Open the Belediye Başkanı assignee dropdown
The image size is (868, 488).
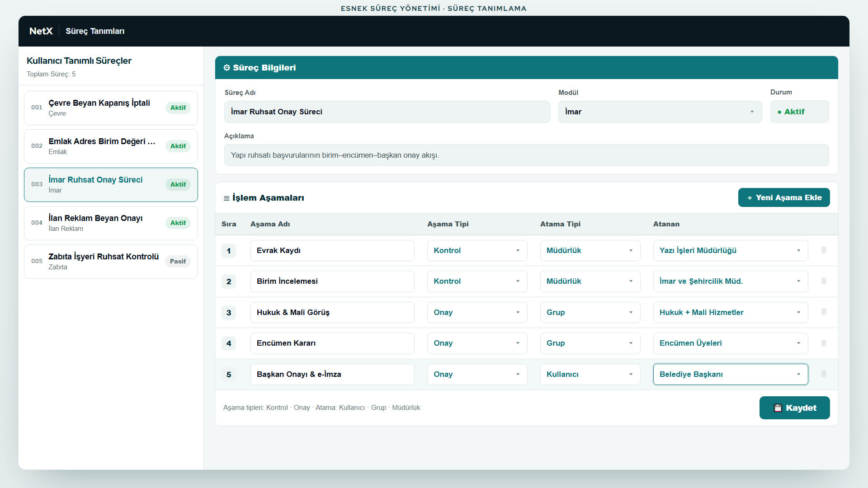point(731,374)
